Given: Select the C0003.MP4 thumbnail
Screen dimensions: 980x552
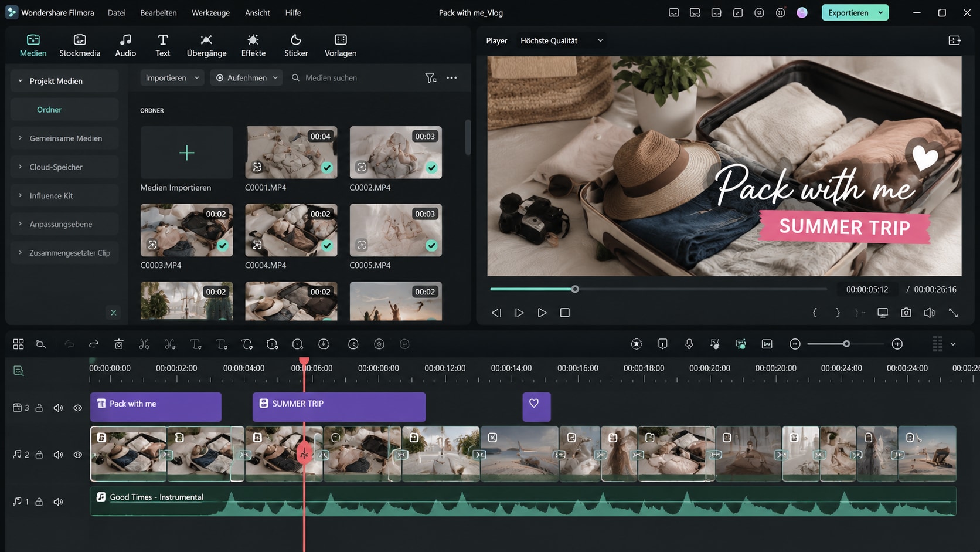Looking at the screenshot, I should coord(186,230).
